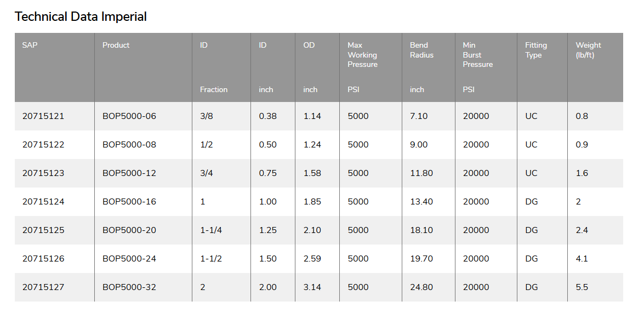Select weight value 4.1
Screen dimensions: 644x318
[582, 259]
